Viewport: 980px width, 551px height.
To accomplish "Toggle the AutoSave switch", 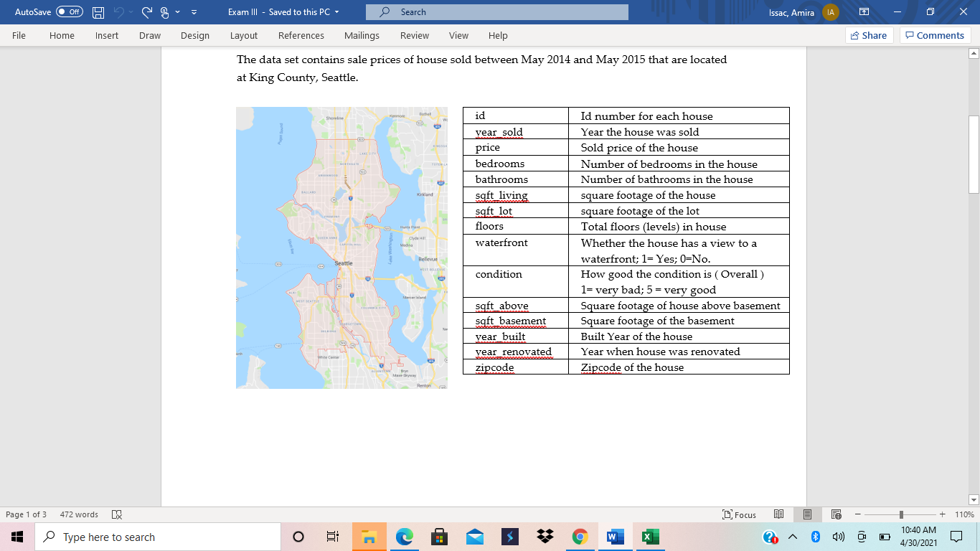I will 69,12.
